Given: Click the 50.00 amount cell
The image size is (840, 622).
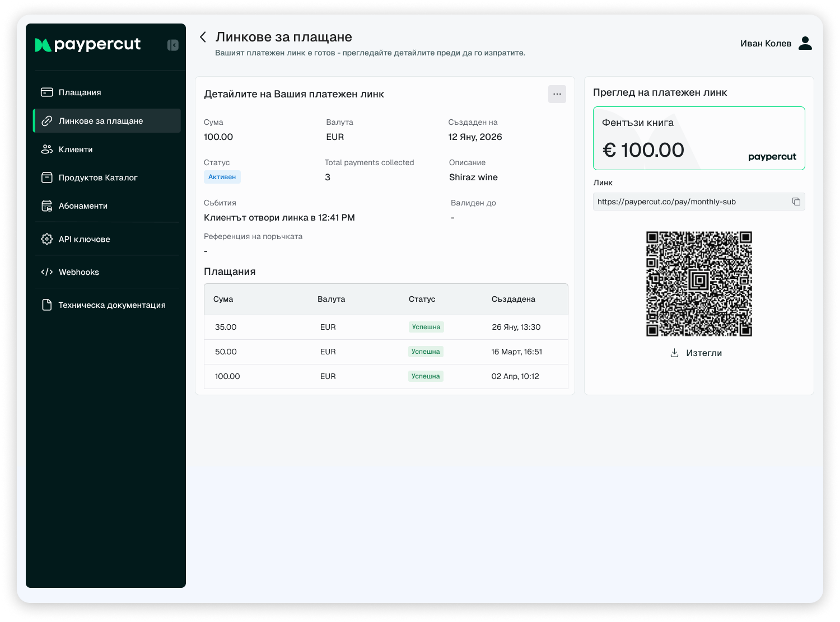Looking at the screenshot, I should click(x=226, y=352).
